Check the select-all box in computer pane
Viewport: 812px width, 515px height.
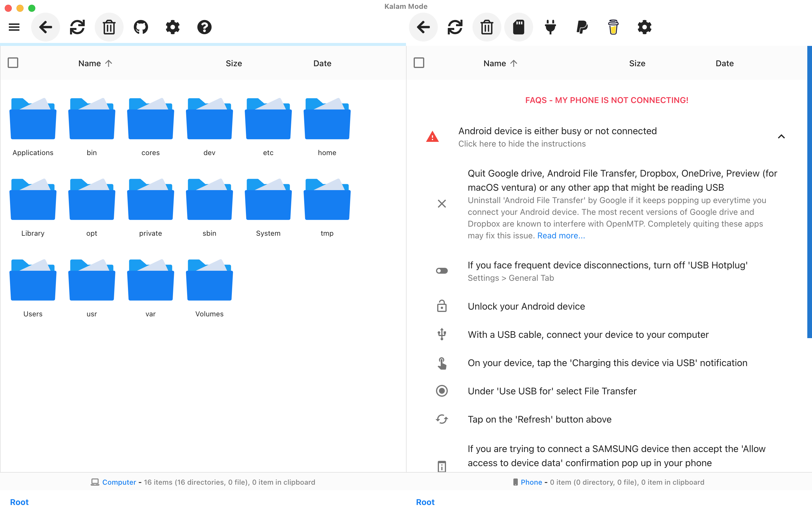pyautogui.click(x=13, y=63)
